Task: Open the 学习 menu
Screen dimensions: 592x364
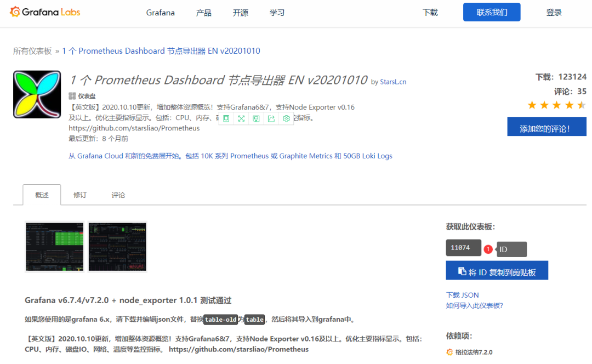Action: 277,13
